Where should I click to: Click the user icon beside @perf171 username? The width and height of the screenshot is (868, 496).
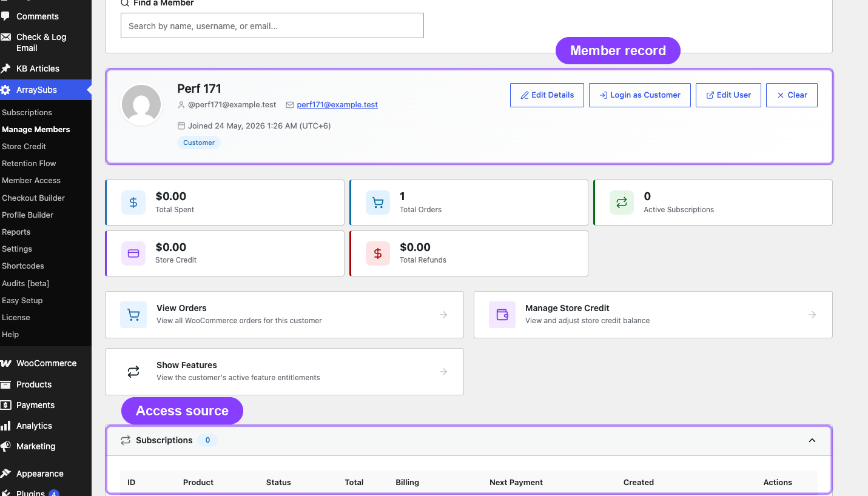[181, 105]
